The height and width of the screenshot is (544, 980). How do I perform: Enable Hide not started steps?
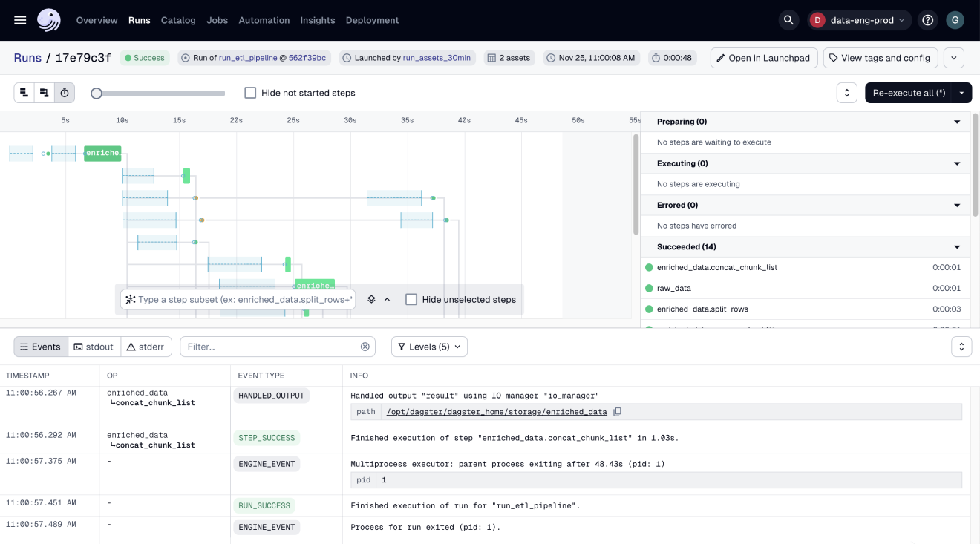point(251,93)
